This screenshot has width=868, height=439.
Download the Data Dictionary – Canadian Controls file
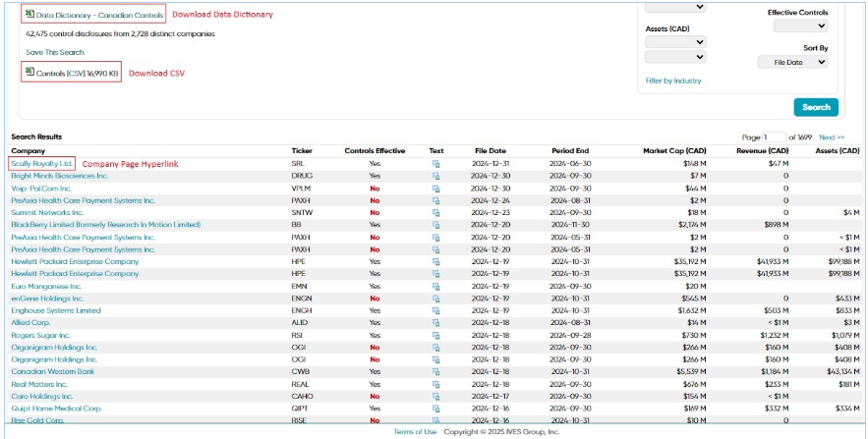[x=99, y=15]
